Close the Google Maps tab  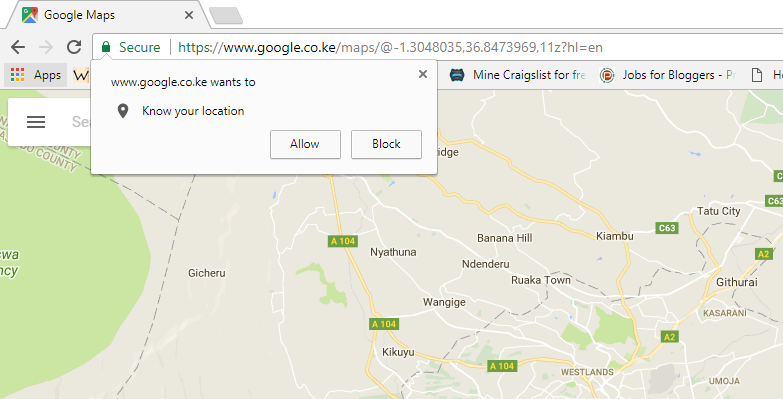(x=189, y=15)
